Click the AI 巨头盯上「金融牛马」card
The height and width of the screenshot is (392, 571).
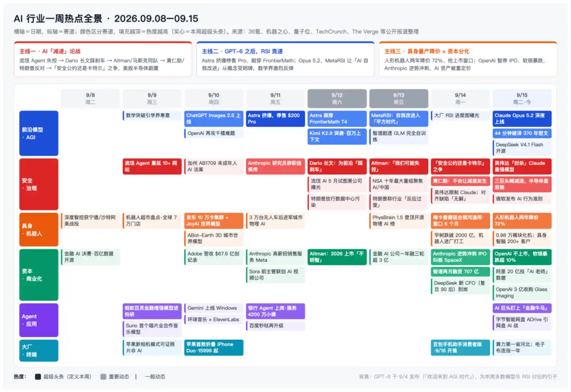pos(522,308)
